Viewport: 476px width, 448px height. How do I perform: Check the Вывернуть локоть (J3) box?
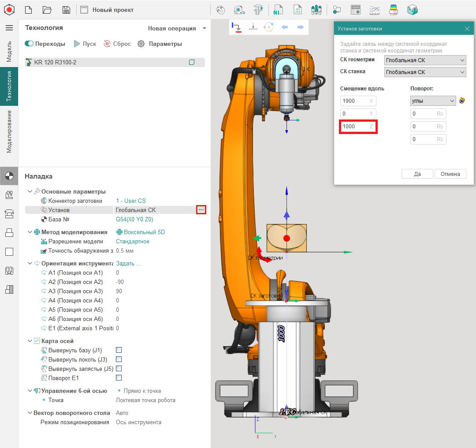click(x=119, y=359)
